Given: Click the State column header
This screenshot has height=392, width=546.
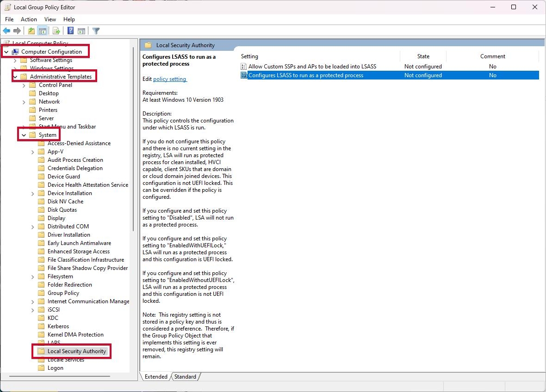Looking at the screenshot, I should (423, 56).
